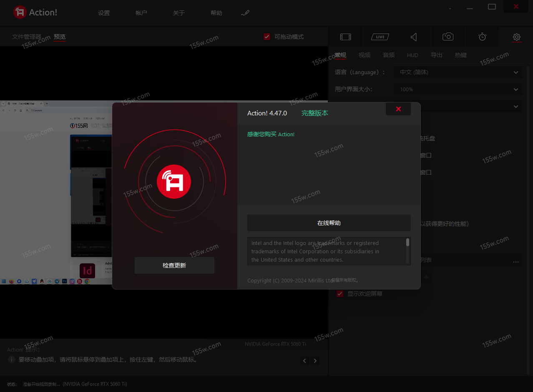Open the settings gear icon
The image size is (533, 392).
tap(516, 37)
